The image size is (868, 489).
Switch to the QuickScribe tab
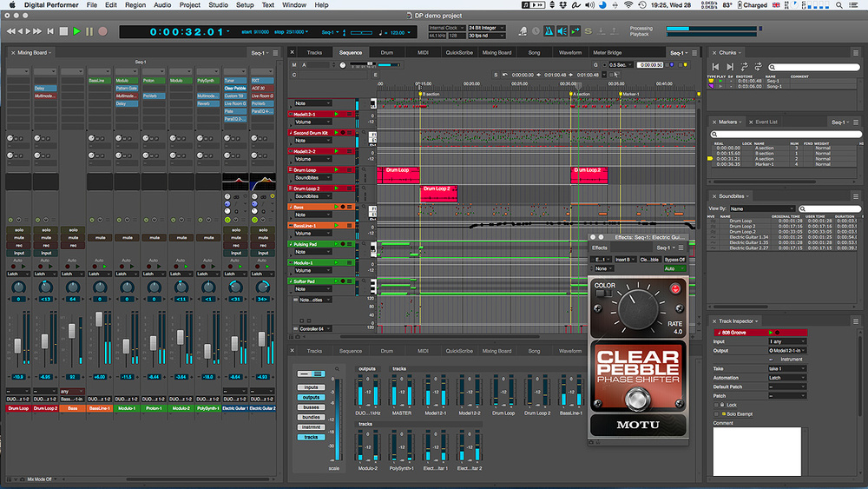tap(459, 52)
